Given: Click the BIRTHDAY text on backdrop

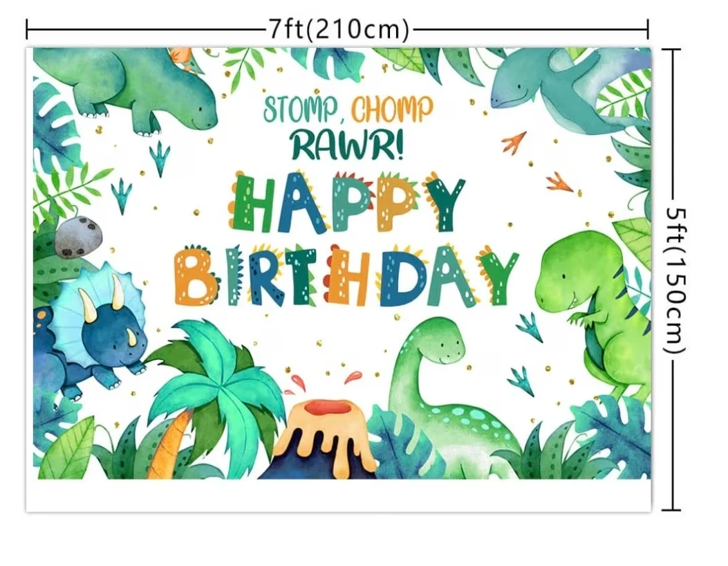Looking at the screenshot, I should pos(346,276).
